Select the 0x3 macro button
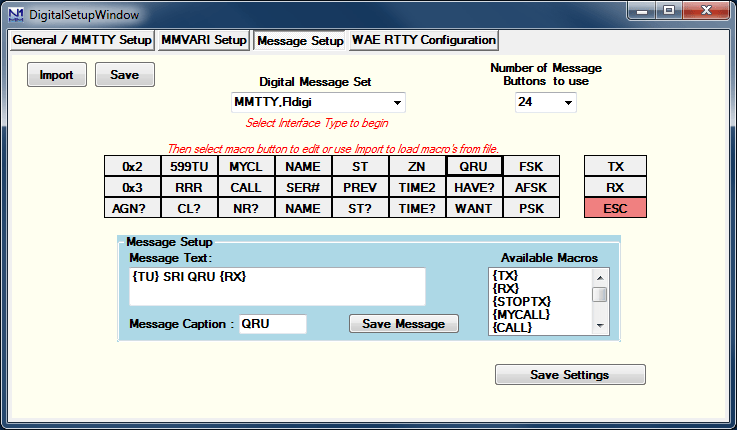 [x=132, y=188]
